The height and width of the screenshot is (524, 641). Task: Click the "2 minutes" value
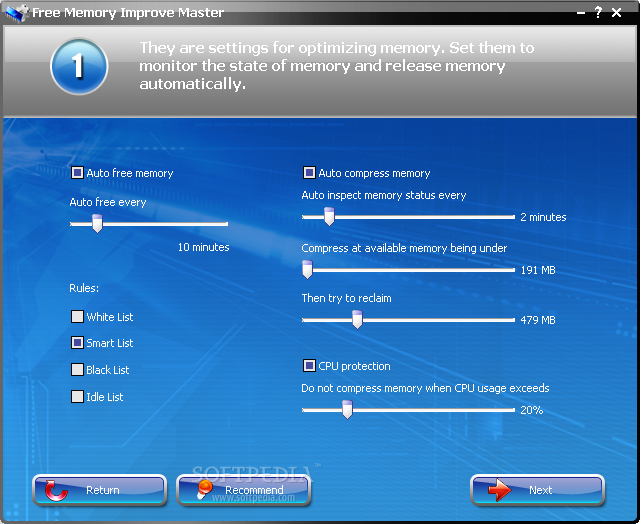[543, 217]
